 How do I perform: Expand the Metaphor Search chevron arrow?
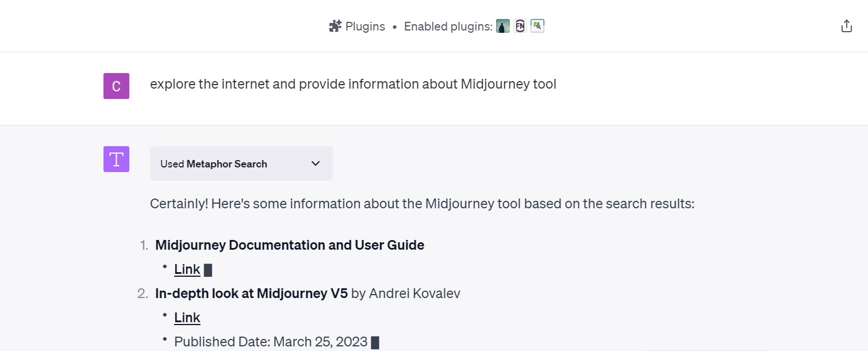point(316,164)
